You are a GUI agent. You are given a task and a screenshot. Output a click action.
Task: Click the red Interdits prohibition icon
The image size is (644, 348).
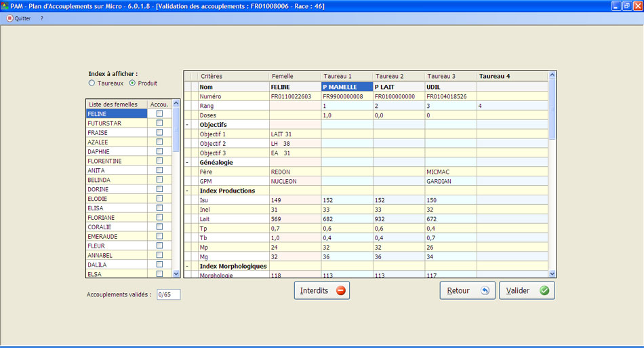pyautogui.click(x=340, y=290)
